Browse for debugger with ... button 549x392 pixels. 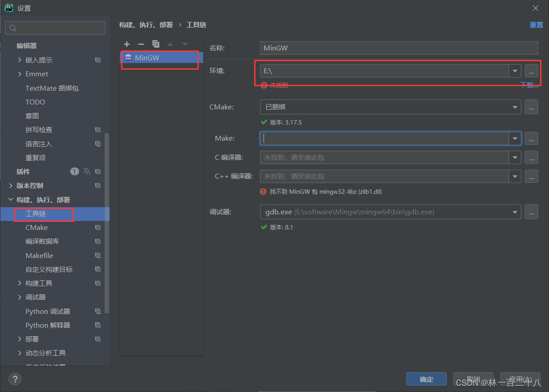pos(531,212)
